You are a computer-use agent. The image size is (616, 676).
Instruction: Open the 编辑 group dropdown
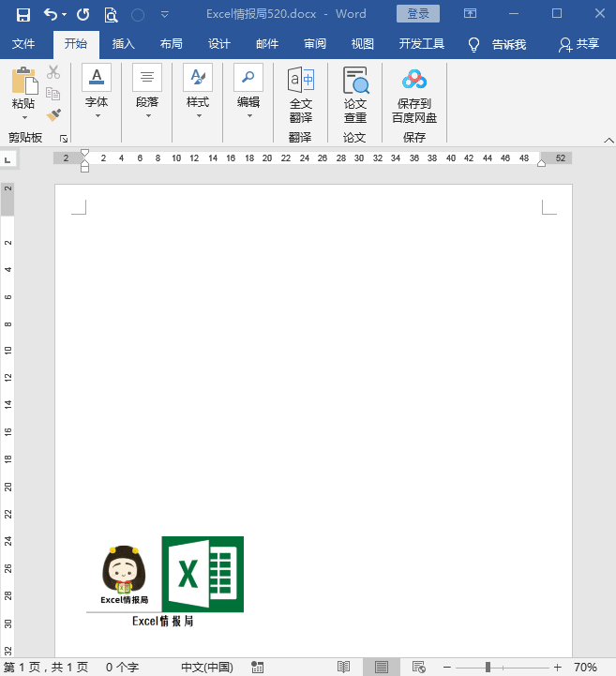point(248,91)
